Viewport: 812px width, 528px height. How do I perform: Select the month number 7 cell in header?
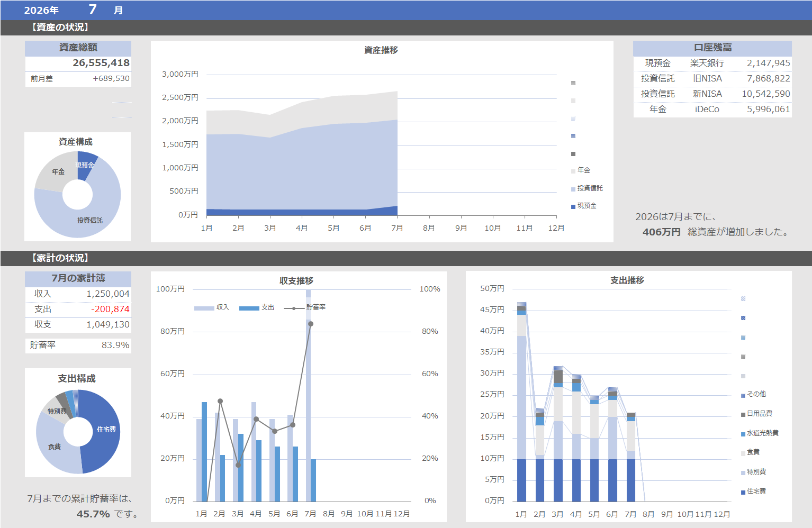93,10
